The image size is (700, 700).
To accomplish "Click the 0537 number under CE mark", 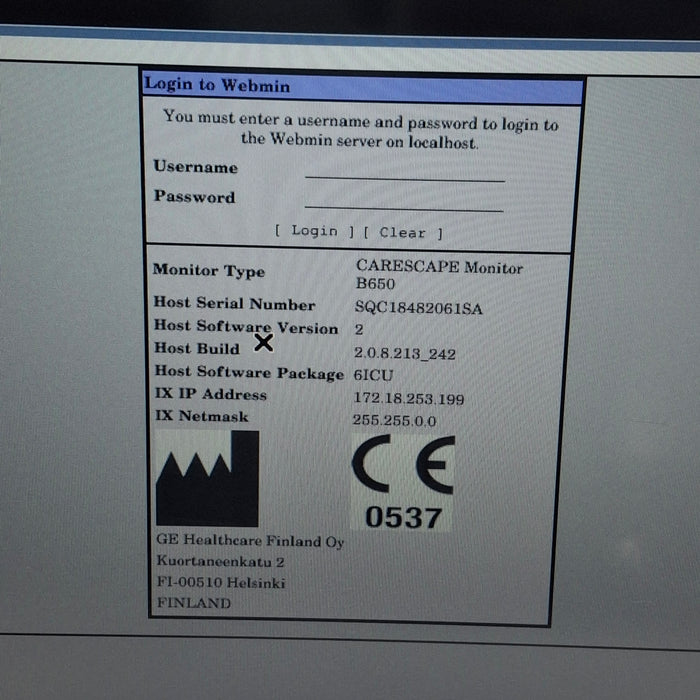I will [x=403, y=517].
